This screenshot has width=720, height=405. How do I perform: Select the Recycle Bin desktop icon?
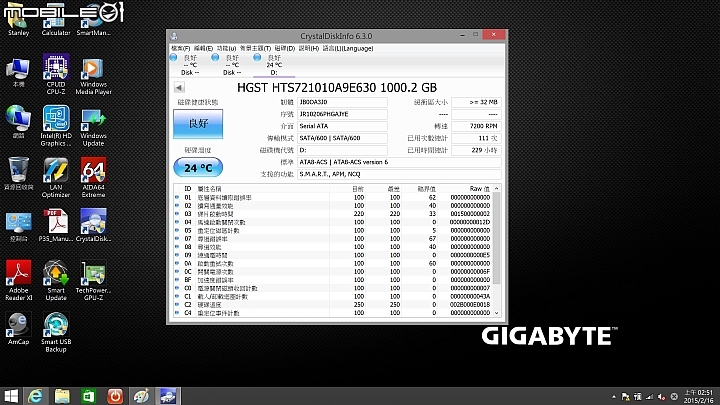18,174
